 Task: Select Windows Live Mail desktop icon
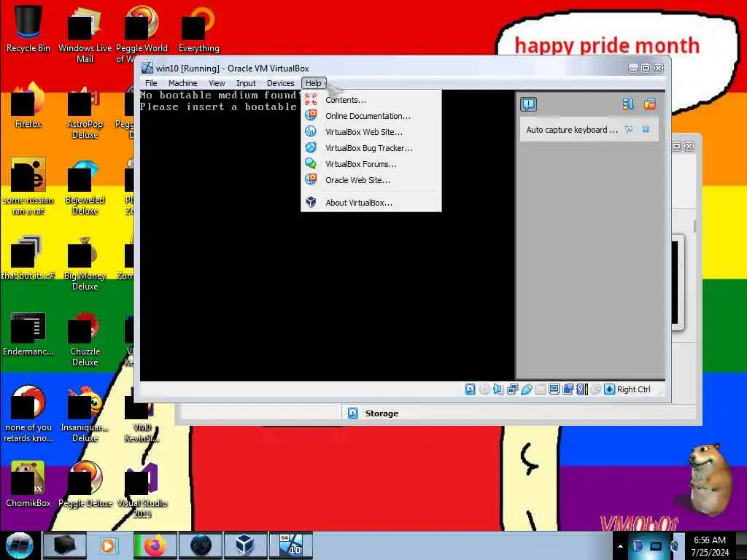(85, 34)
